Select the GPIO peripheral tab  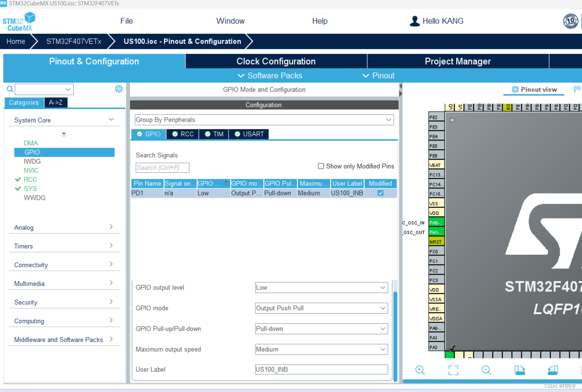(149, 134)
